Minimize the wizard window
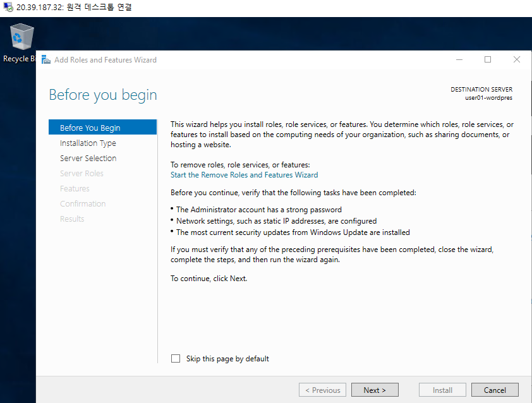The height and width of the screenshot is (403, 532). (x=459, y=60)
